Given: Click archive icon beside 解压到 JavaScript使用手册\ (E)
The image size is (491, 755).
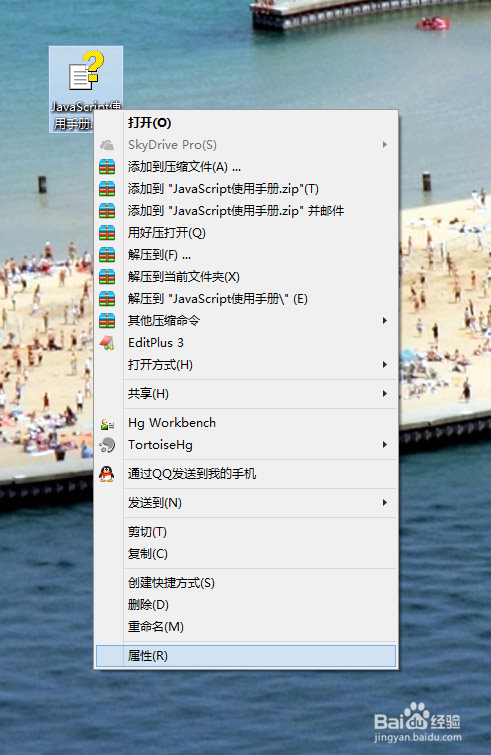Looking at the screenshot, I should click(107, 299).
